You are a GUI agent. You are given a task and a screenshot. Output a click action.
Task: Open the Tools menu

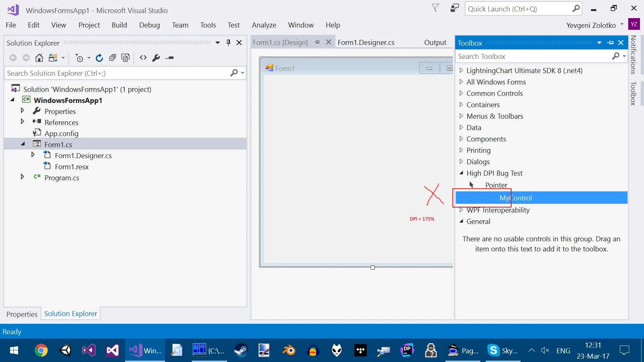(x=208, y=25)
